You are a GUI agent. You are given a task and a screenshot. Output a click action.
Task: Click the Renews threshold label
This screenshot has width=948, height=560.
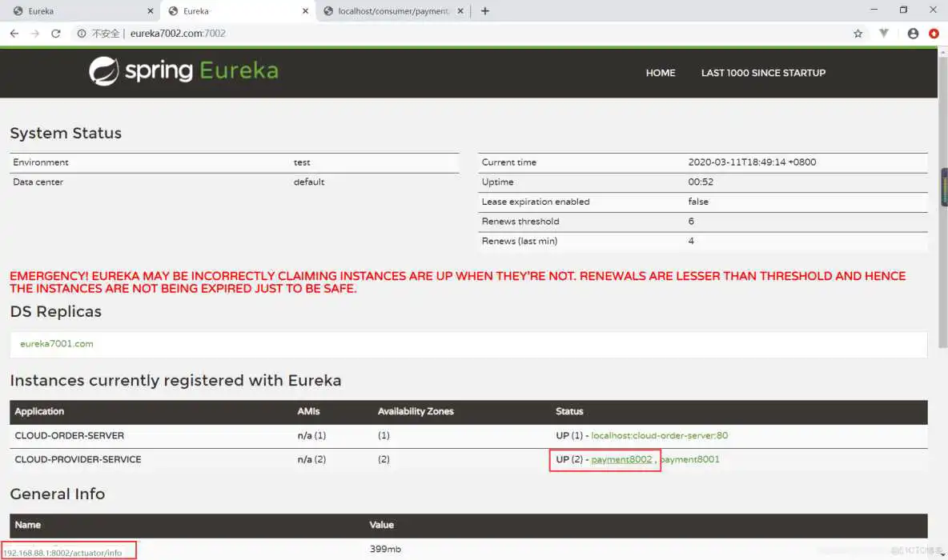520,222
